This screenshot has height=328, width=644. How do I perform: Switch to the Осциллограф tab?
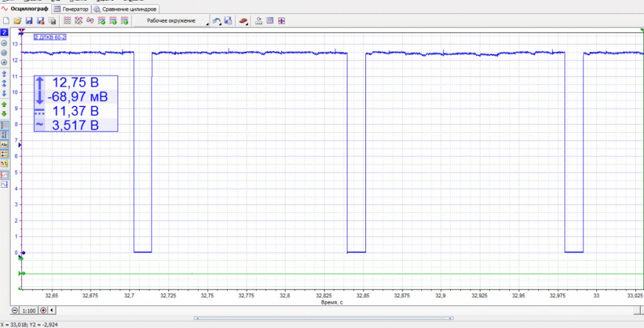pos(25,9)
